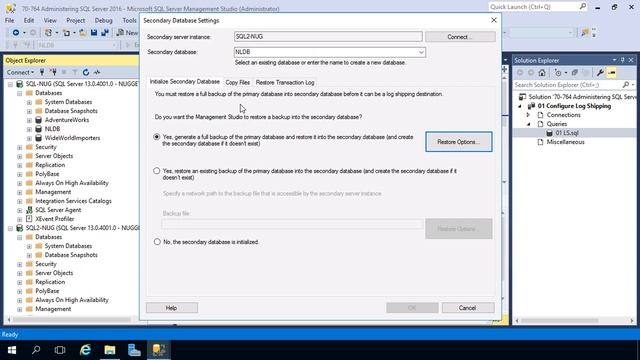Image resolution: width=640 pixels, height=360 pixels.
Task: Open File Explorer from taskbar
Action: 109,350
